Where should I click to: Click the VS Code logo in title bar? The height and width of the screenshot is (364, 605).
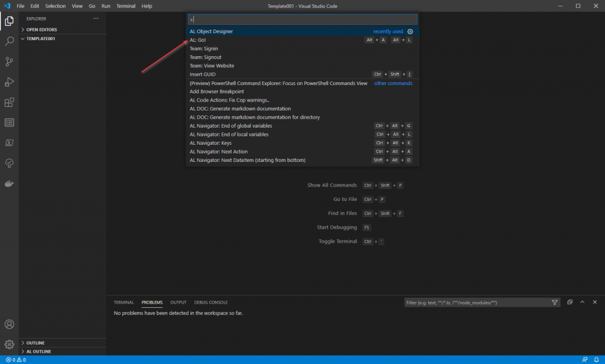point(7,6)
